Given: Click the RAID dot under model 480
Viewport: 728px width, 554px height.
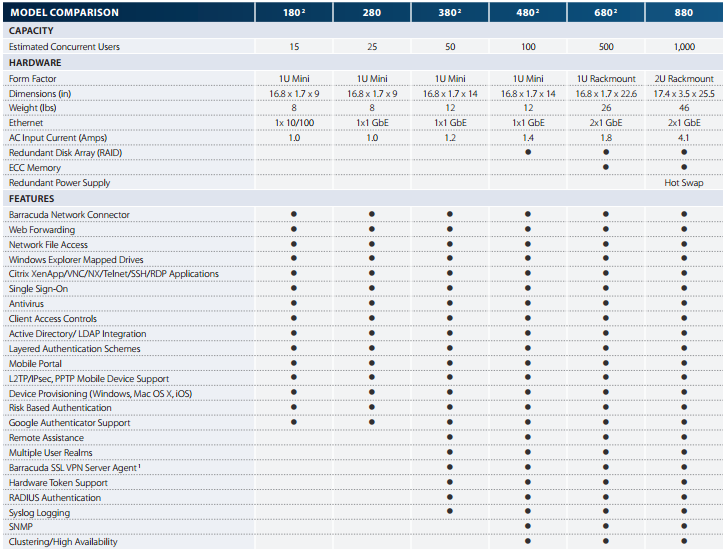Looking at the screenshot, I should pyautogui.click(x=528, y=152).
